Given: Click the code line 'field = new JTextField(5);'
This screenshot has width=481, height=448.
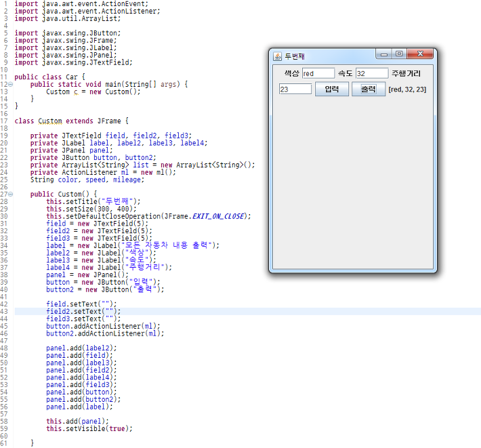Looking at the screenshot, I should click(98, 224).
